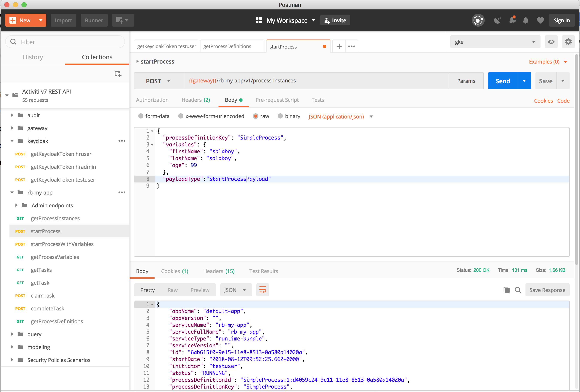The height and width of the screenshot is (392, 580).
Task: Click the environment settings gear icon
Action: pos(568,41)
